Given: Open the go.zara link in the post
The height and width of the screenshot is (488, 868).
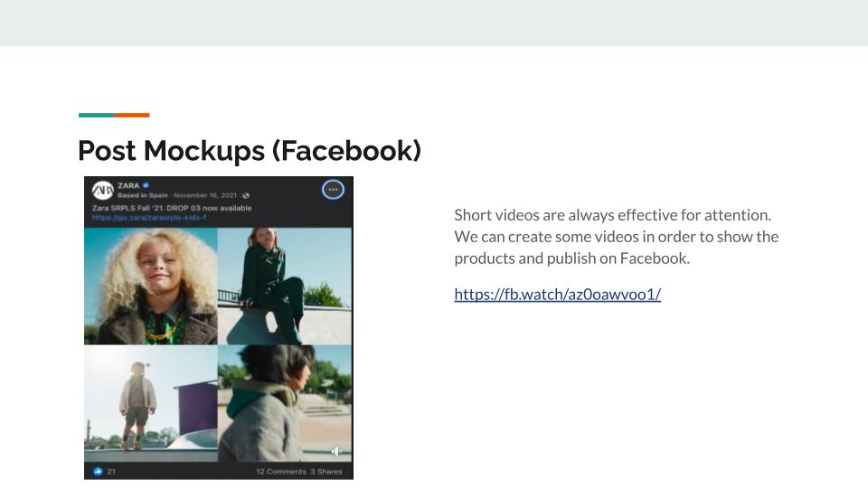Looking at the screenshot, I should 149,218.
